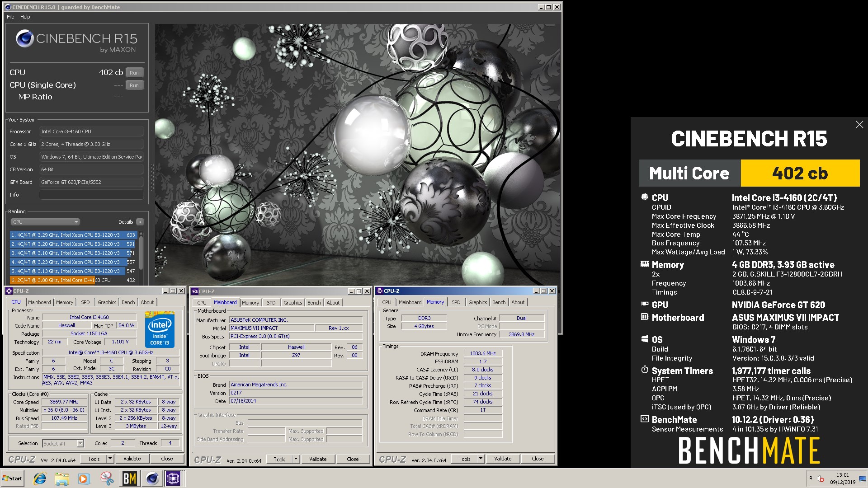Viewport: 868px width, 488px height.
Task: Open About tab in CPU-Z Mainboard window
Action: point(333,303)
